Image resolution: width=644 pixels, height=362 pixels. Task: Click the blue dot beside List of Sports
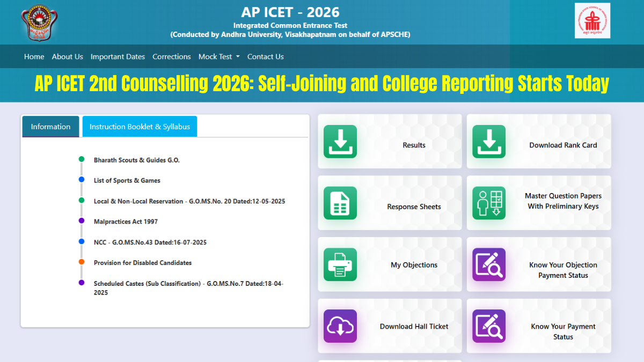click(82, 180)
